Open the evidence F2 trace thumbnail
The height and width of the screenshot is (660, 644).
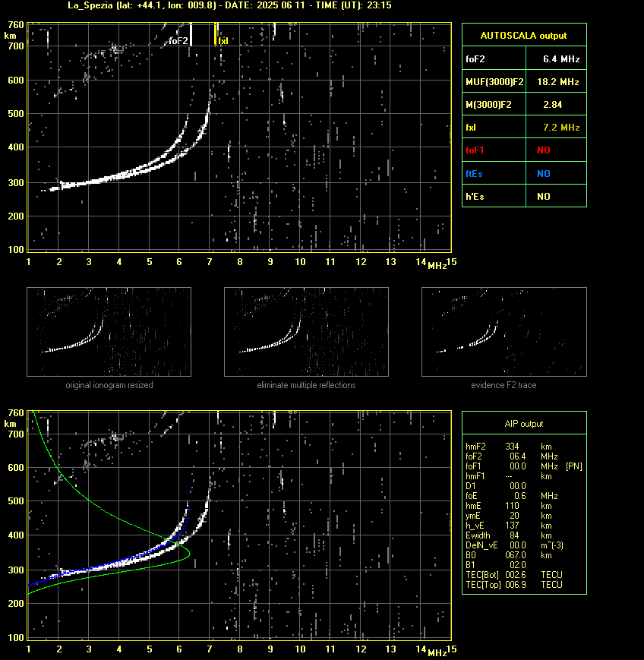(x=504, y=332)
